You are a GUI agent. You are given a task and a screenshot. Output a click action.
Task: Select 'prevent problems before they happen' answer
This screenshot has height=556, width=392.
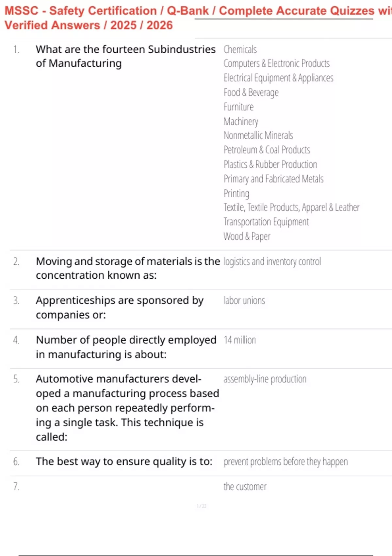[x=286, y=461]
